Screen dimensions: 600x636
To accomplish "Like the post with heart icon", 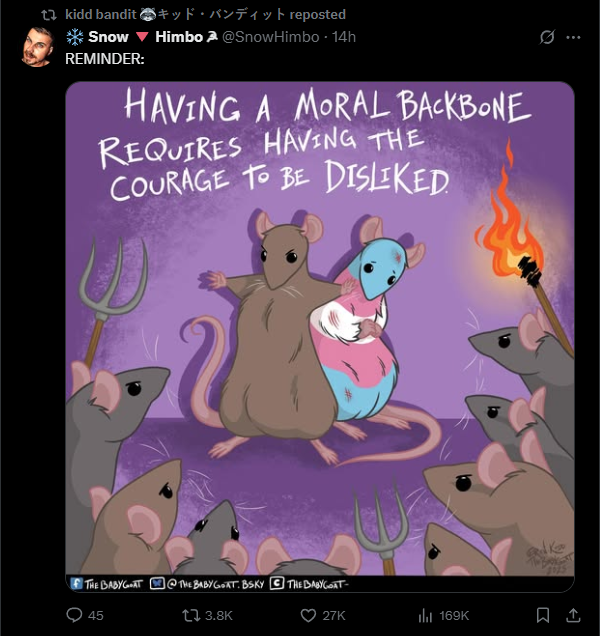I will [308, 615].
